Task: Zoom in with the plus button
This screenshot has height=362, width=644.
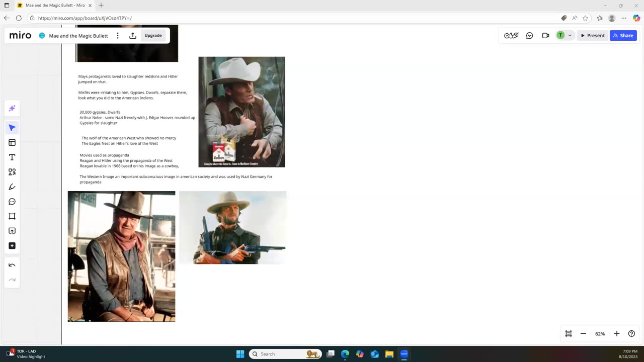Action: pyautogui.click(x=617, y=334)
